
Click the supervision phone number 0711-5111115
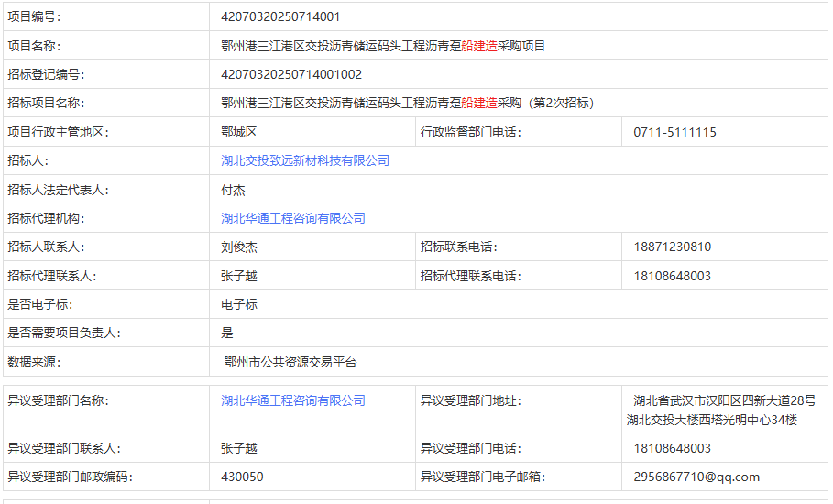pos(674,132)
